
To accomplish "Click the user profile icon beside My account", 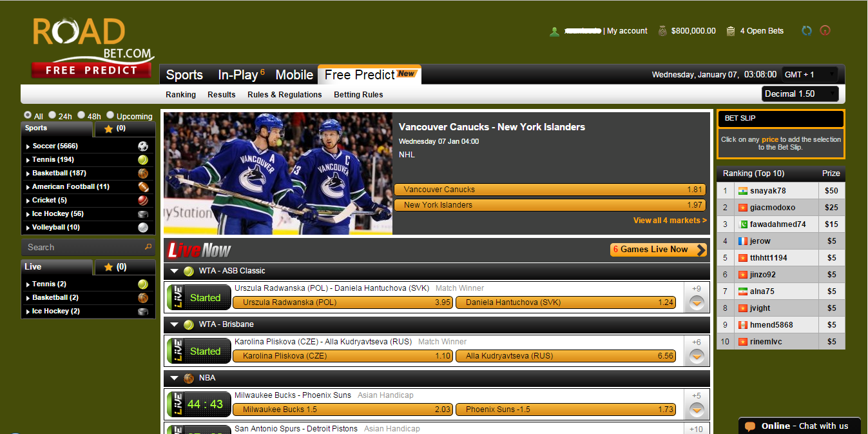I will click(554, 31).
